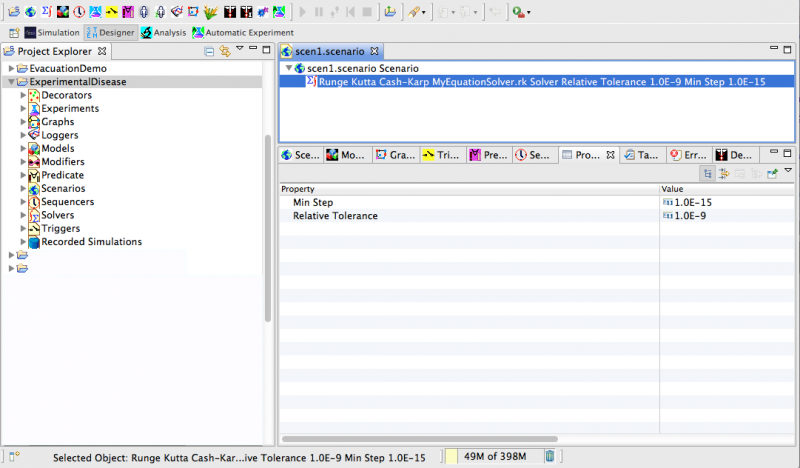This screenshot has width=800, height=468.
Task: Switch to the Analysis perspective
Action: pos(164,33)
